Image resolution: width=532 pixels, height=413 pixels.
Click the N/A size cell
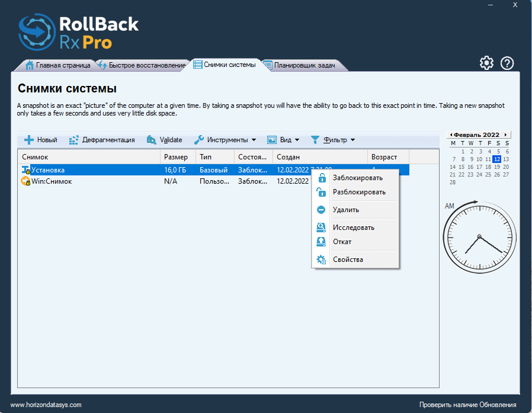[171, 181]
